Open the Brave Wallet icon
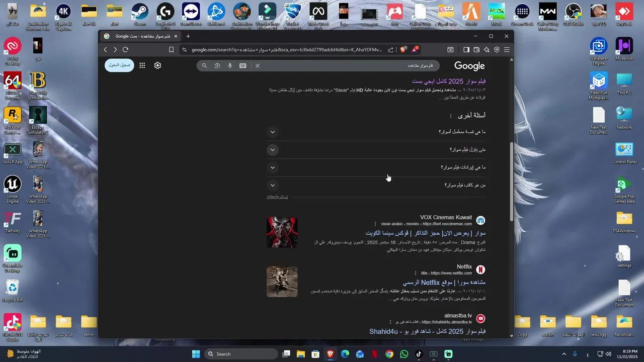The image size is (644, 362). tap(476, 50)
